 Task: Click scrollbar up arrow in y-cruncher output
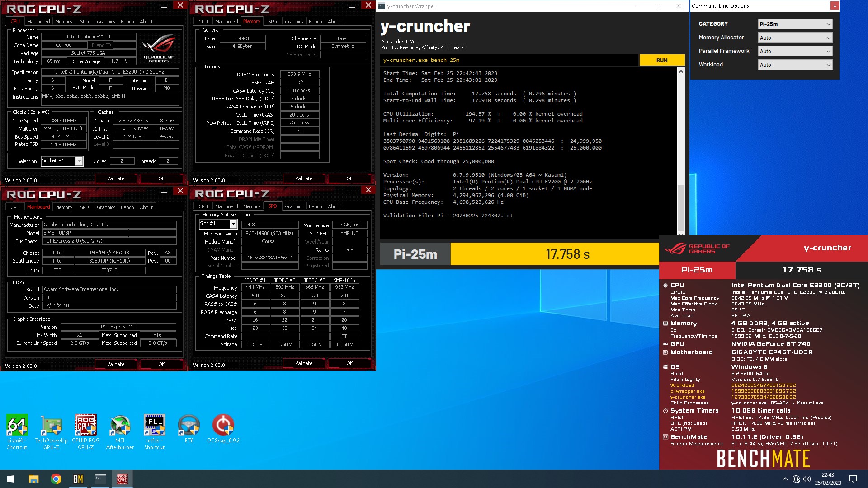point(681,71)
